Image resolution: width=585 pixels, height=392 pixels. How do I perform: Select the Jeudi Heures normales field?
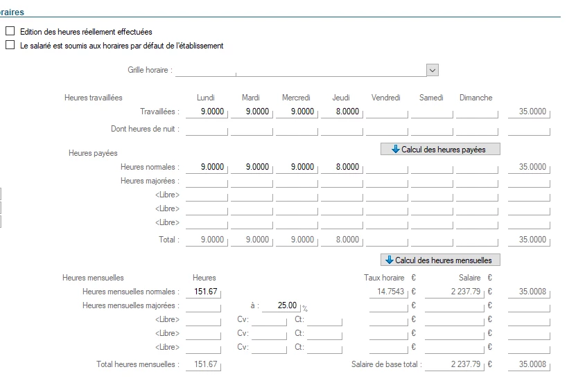tap(342, 168)
